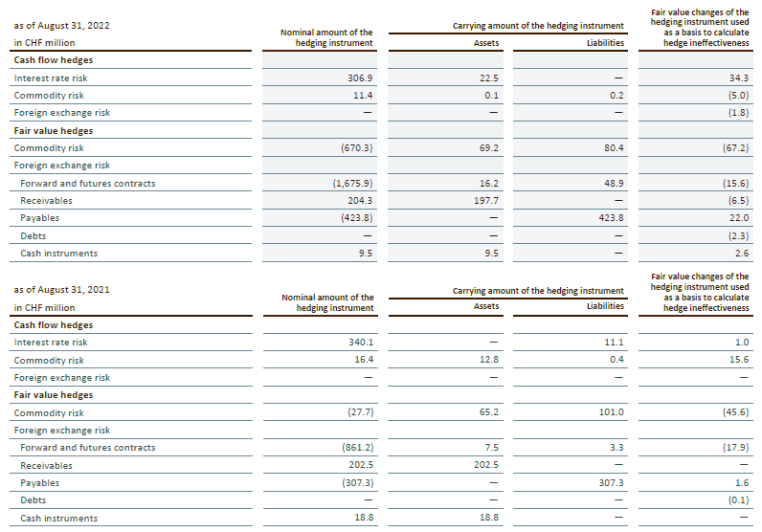Click the 48.9 forward contracts liabilities cell
This screenshot has width=762, height=532.
coord(612,184)
